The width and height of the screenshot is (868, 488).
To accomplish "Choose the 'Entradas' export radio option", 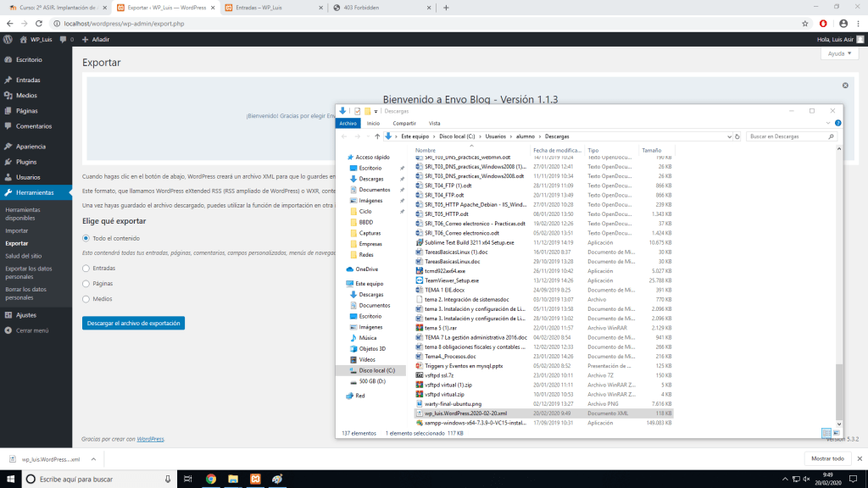I will tap(86, 268).
